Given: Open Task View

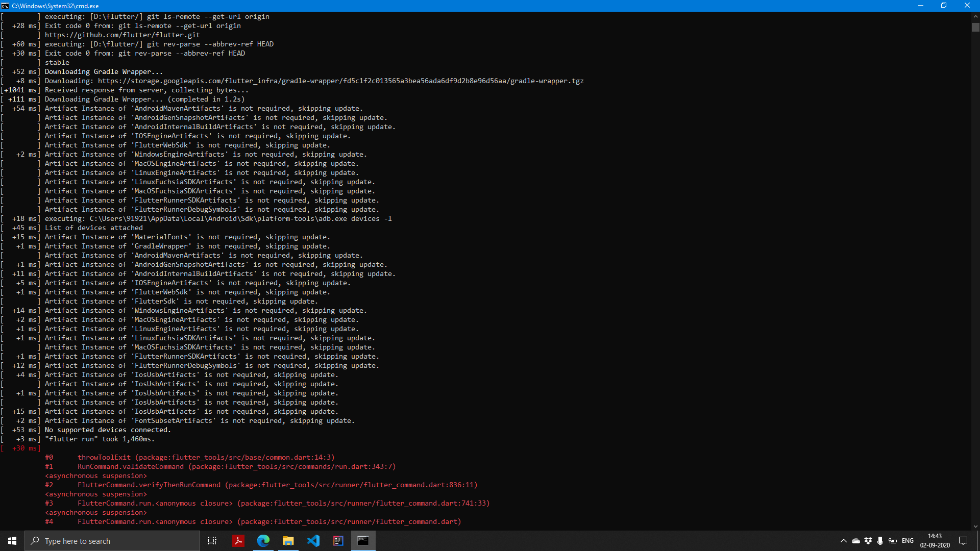Looking at the screenshot, I should (x=212, y=541).
